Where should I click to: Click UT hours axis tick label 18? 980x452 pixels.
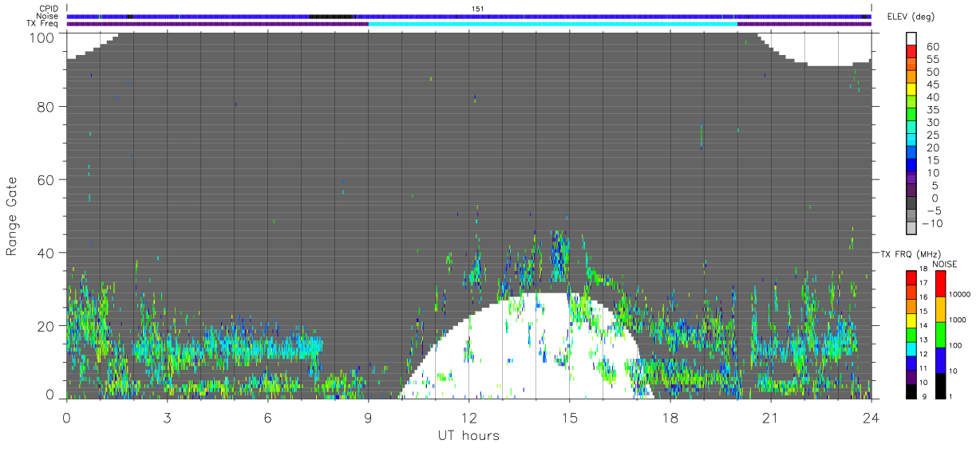click(x=670, y=417)
